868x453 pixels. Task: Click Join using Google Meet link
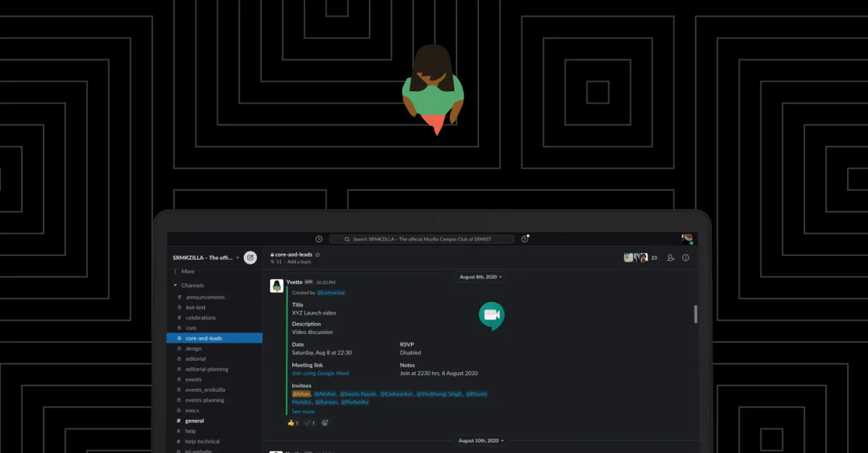pyautogui.click(x=321, y=373)
